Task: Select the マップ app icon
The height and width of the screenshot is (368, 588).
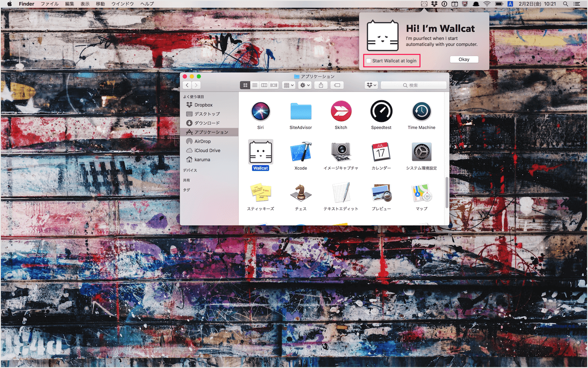Action: (x=421, y=192)
